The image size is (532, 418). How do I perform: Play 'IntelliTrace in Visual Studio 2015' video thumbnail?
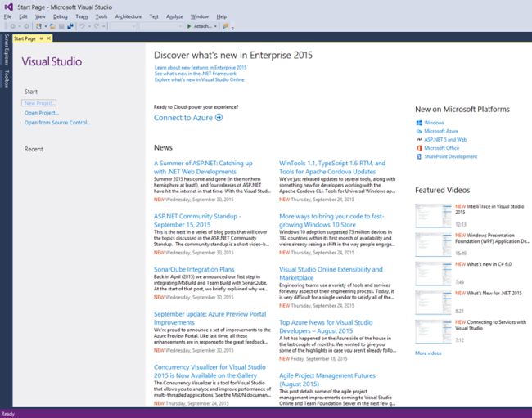(433, 216)
